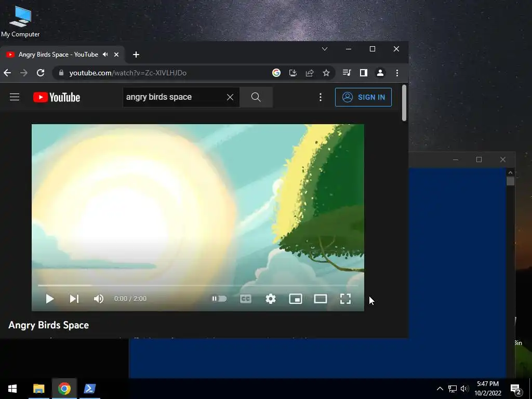Screen dimensions: 532x399
Task: Run the YouTube search with magnifier button
Action: coord(256,97)
